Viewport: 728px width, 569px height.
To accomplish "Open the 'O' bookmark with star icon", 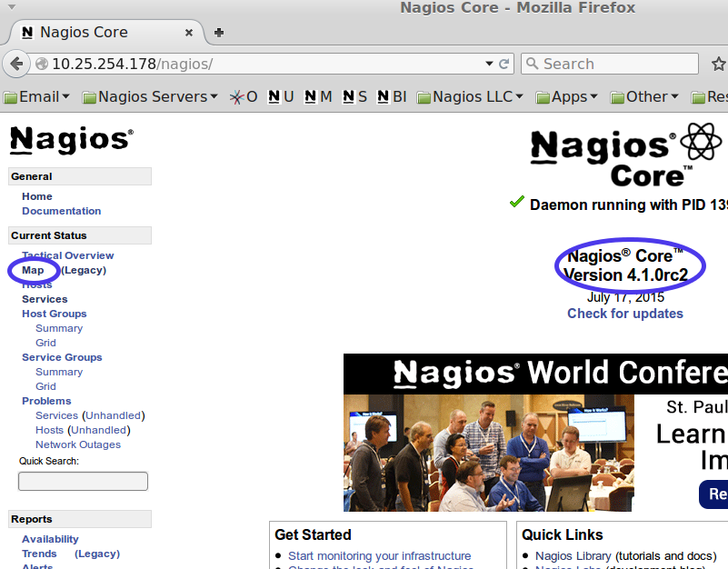I will point(244,96).
